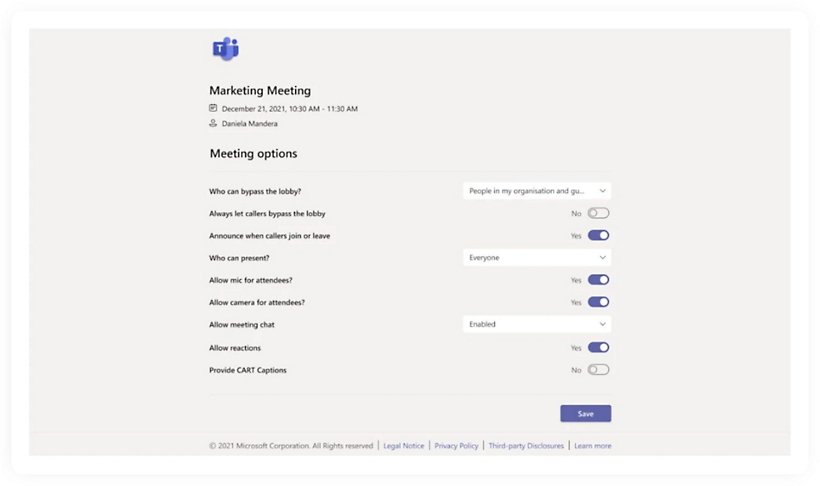The width and height of the screenshot is (820, 486).
Task: Click the organizer person icon
Action: (x=213, y=123)
